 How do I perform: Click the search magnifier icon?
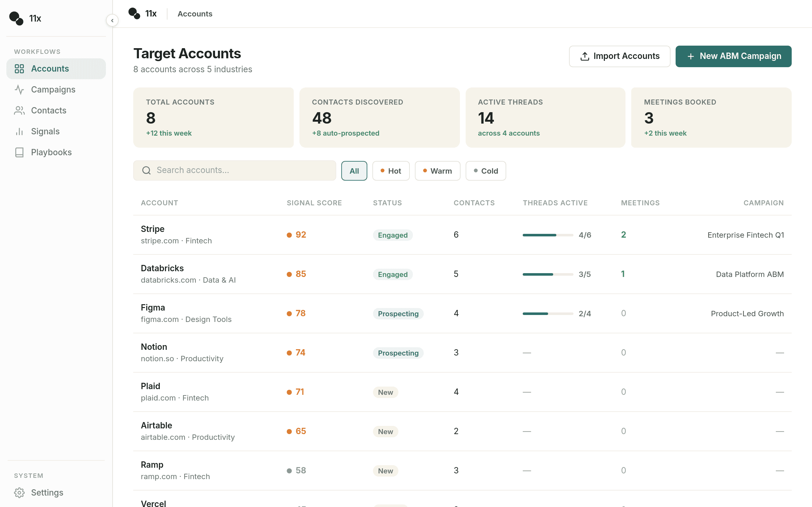tap(146, 170)
